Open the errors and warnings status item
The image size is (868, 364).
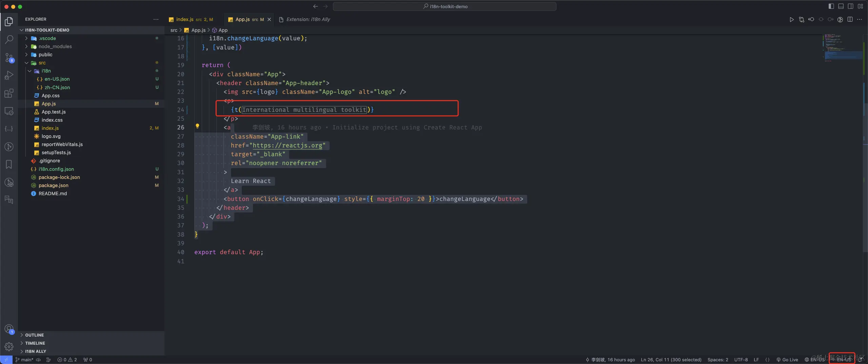pyautogui.click(x=67, y=360)
